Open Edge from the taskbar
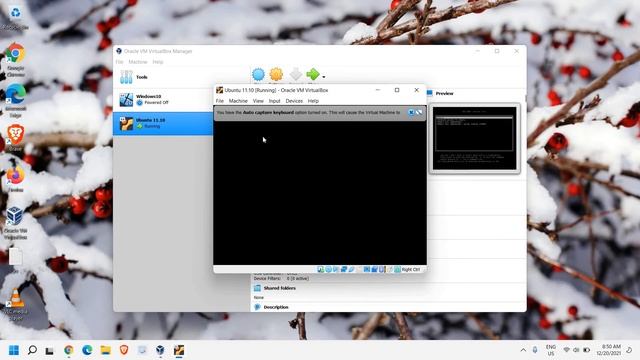 (x=87, y=350)
